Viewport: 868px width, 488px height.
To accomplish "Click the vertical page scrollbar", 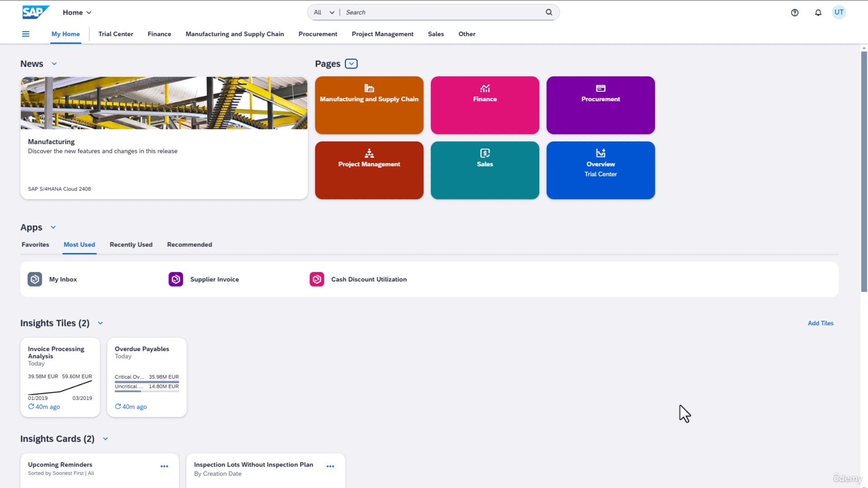I will 864,172.
